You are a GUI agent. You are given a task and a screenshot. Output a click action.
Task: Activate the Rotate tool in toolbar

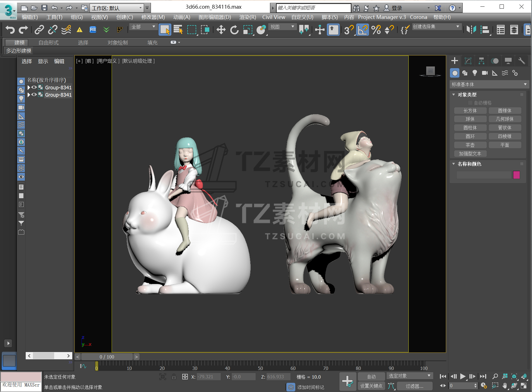tap(234, 30)
